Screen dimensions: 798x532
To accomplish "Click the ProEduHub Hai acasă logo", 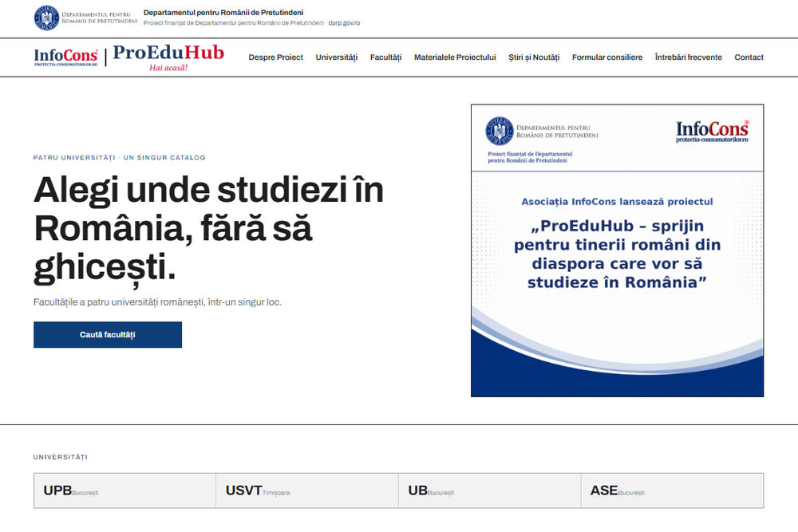I will 168,57.
